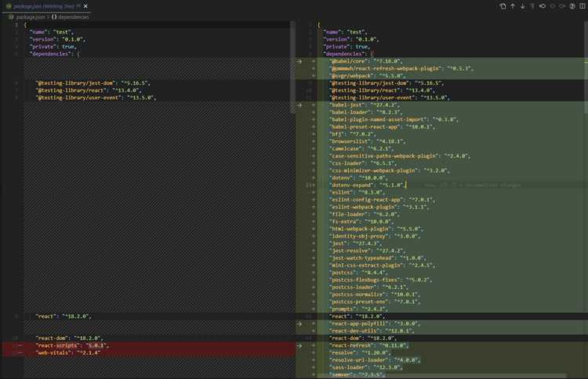The width and height of the screenshot is (588, 379).
Task: Click the added "camelcase" line
Action: click(x=361, y=148)
